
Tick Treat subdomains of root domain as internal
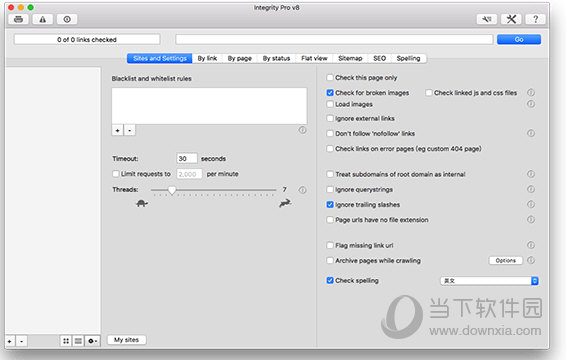coord(330,174)
